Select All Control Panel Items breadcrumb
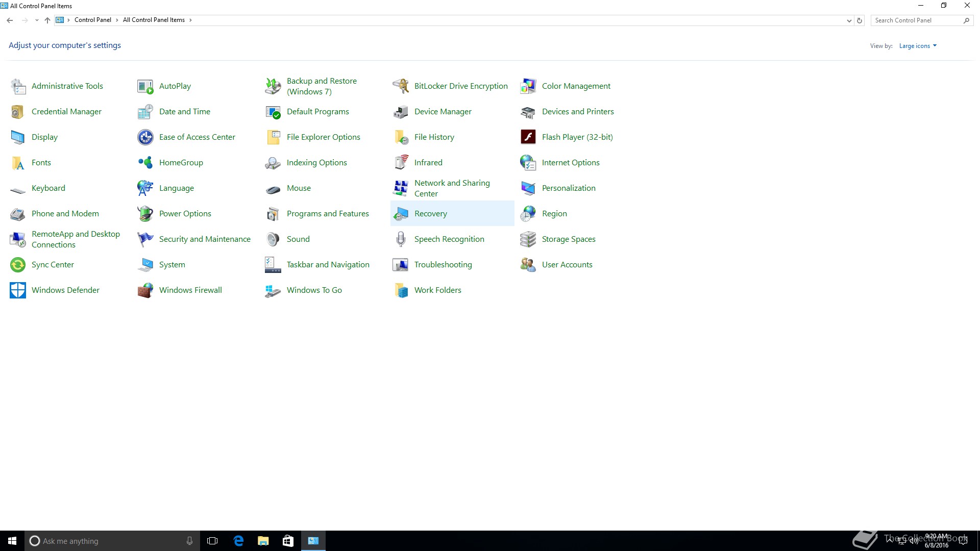The height and width of the screenshot is (551, 980). pyautogui.click(x=154, y=20)
